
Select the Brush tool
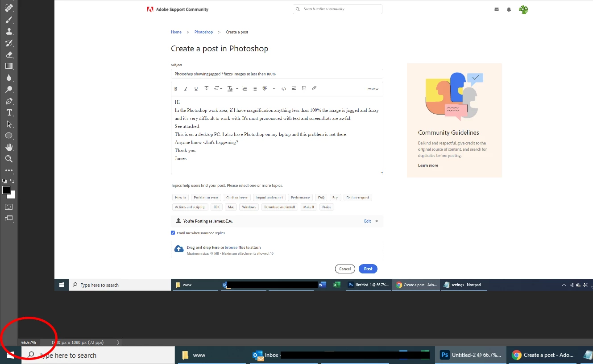click(9, 20)
